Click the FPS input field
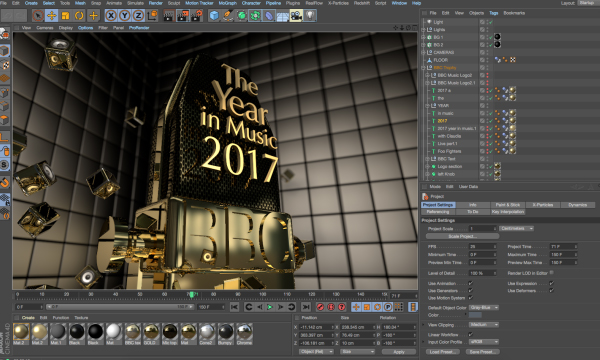 point(483,247)
